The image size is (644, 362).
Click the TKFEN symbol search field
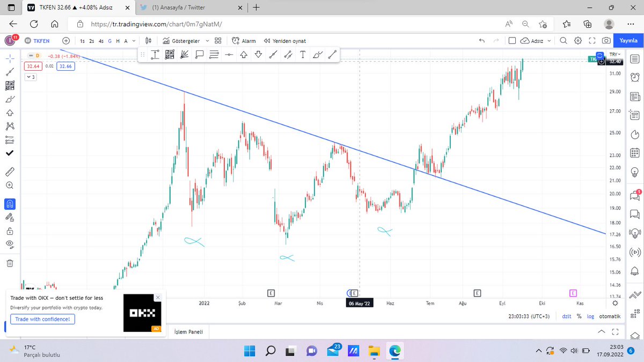click(x=40, y=41)
